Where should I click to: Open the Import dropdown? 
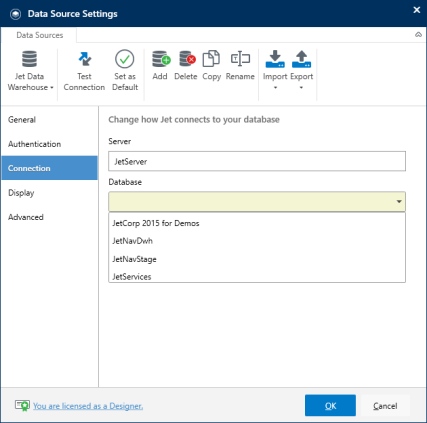click(x=275, y=70)
